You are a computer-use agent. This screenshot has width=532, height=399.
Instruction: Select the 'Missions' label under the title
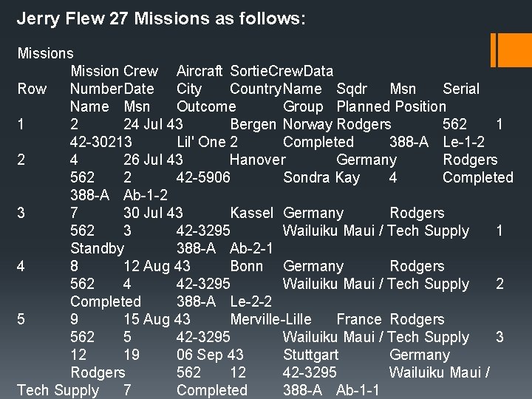pyautogui.click(x=45, y=53)
